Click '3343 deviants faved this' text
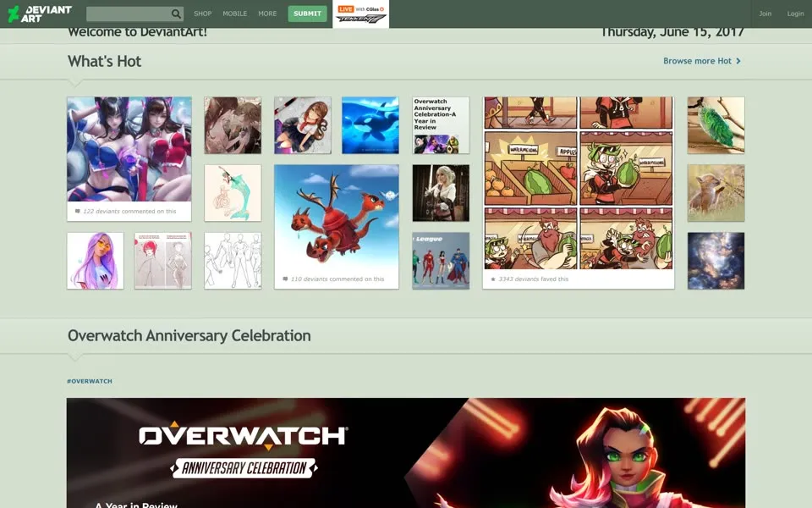 point(534,279)
